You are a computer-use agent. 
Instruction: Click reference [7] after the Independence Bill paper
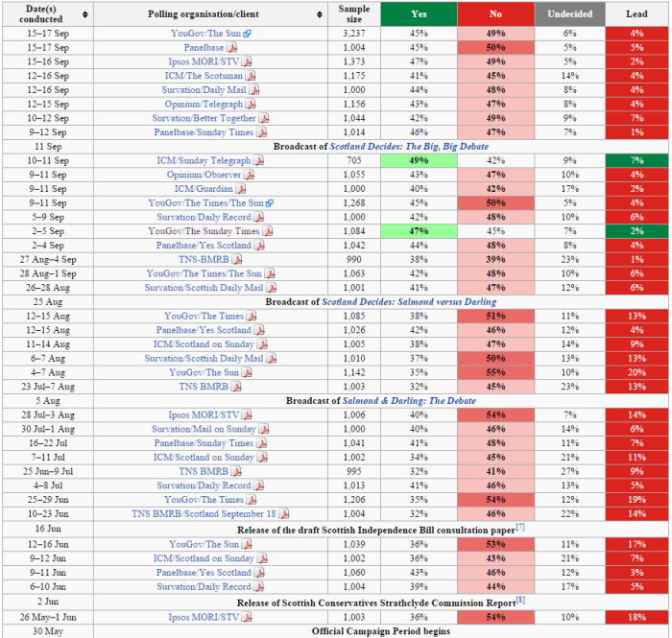click(519, 528)
